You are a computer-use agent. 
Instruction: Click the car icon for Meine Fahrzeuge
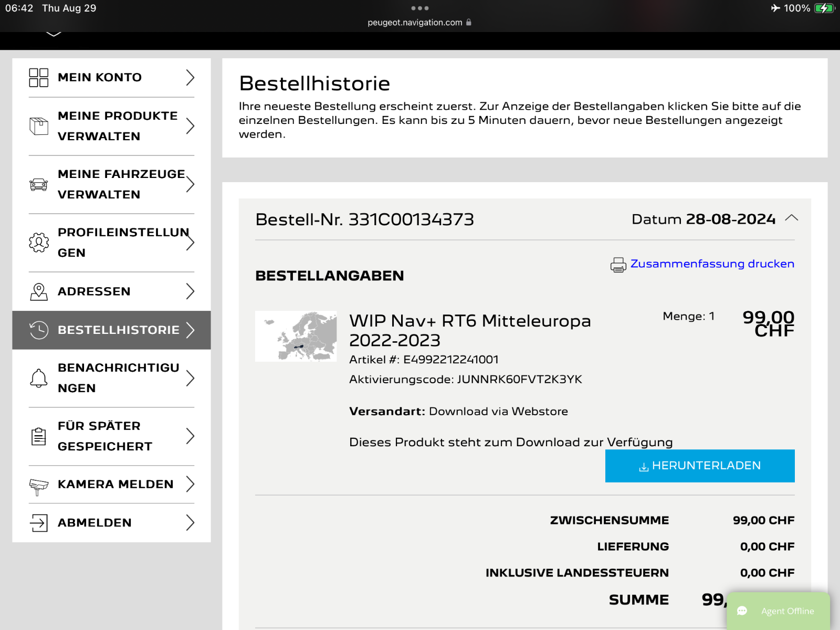(x=39, y=184)
